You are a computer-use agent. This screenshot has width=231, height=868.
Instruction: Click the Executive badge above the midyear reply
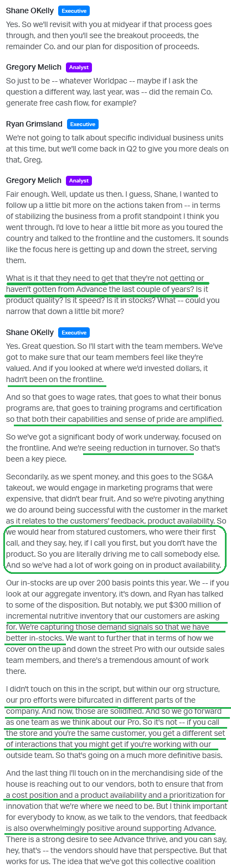(74, 11)
